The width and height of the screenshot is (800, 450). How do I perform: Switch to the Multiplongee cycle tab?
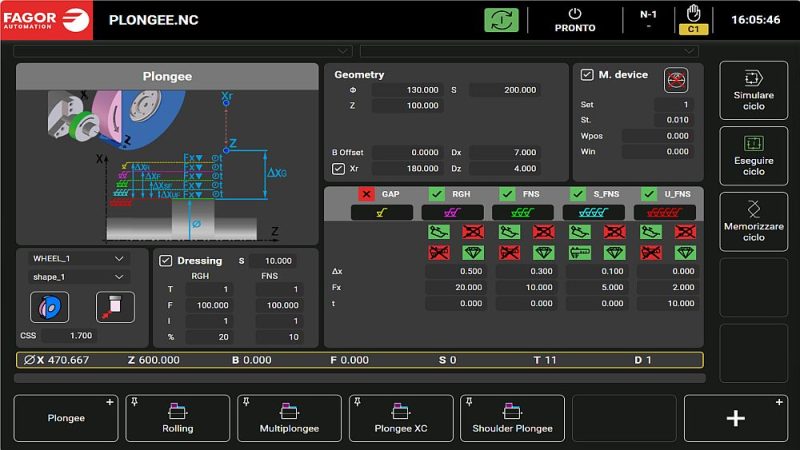pos(289,418)
